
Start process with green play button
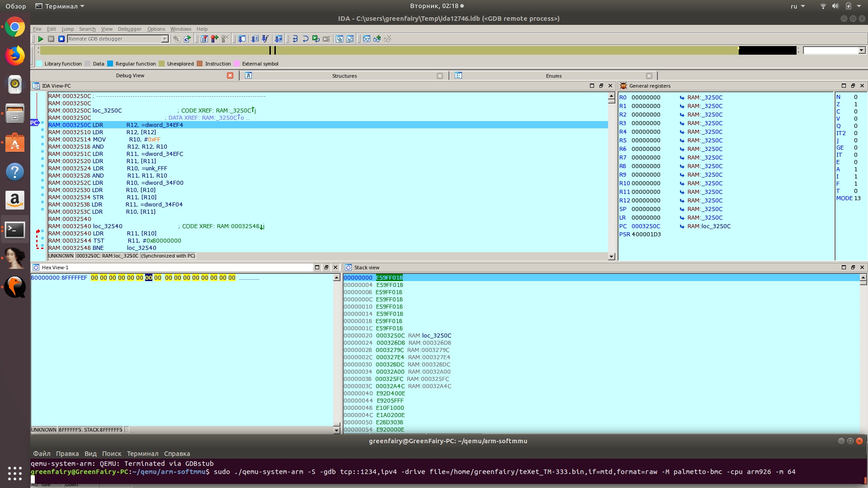[41, 39]
